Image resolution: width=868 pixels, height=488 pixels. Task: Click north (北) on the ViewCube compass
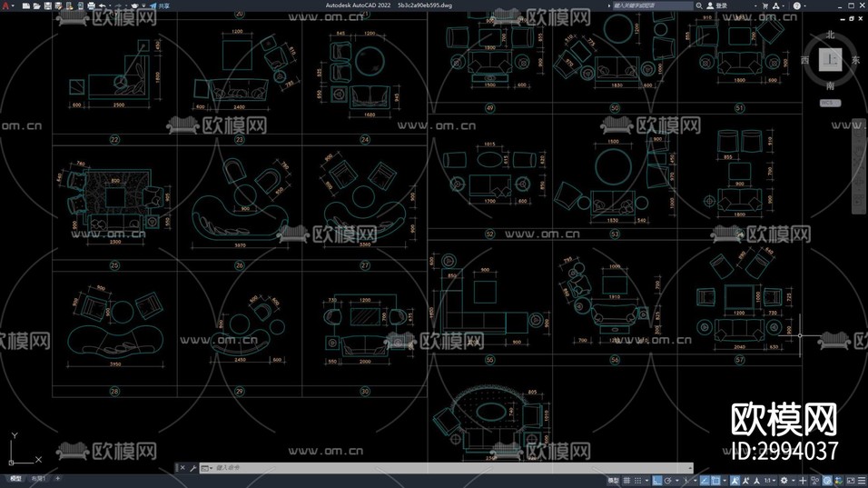click(830, 35)
